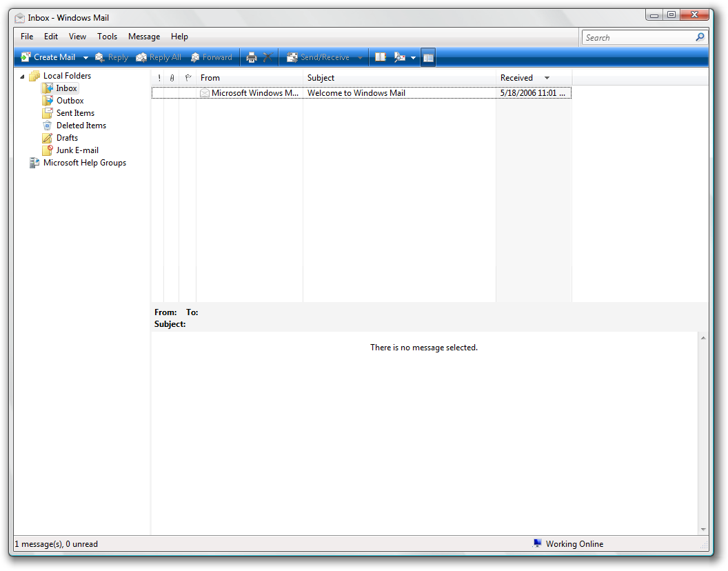
Task: Open the Find dropdown arrow
Action: (x=413, y=58)
